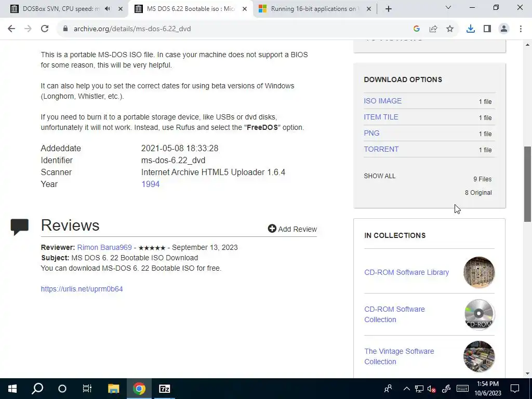Click the "8 Original" text
Image resolution: width=532 pixels, height=399 pixels.
coord(478,193)
